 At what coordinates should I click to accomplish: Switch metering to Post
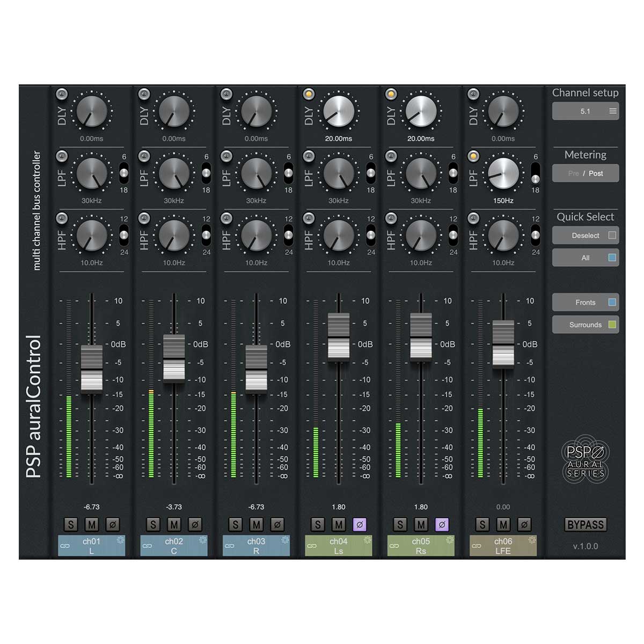coord(596,173)
